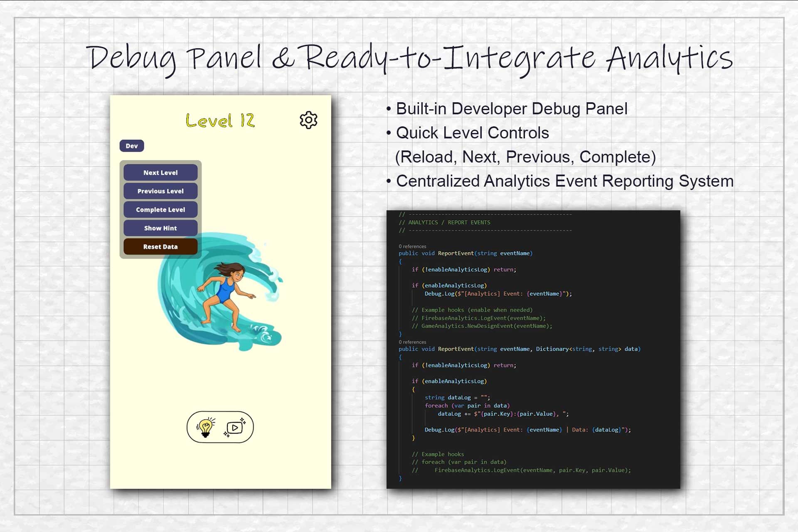
Task: Tap the video play reward icon
Action: point(235,428)
